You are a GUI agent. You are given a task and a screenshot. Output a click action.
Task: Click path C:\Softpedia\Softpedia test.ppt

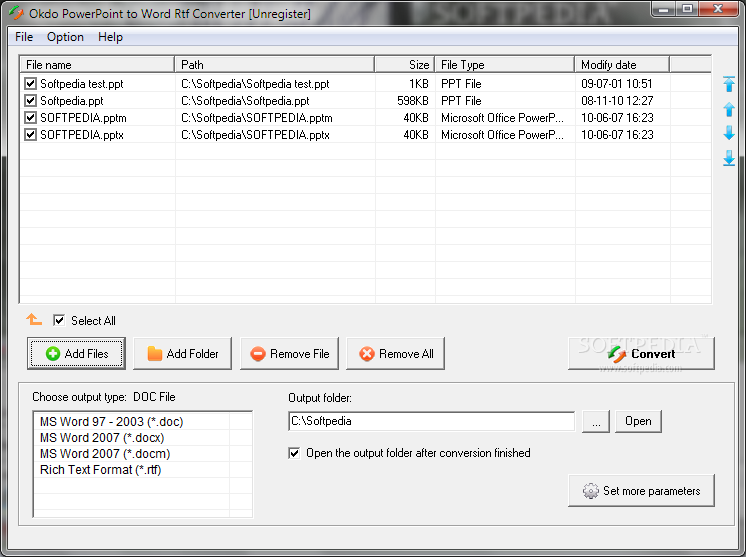pyautogui.click(x=255, y=84)
